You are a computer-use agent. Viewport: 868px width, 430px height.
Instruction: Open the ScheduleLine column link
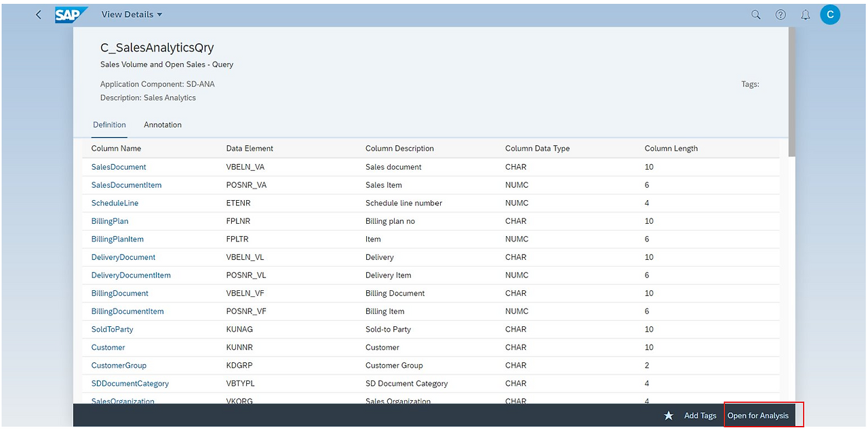(x=114, y=203)
